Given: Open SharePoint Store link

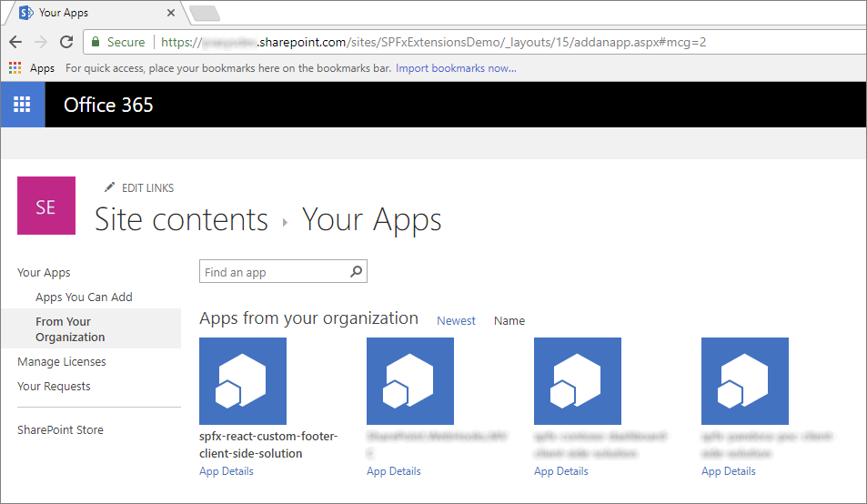Looking at the screenshot, I should point(60,430).
